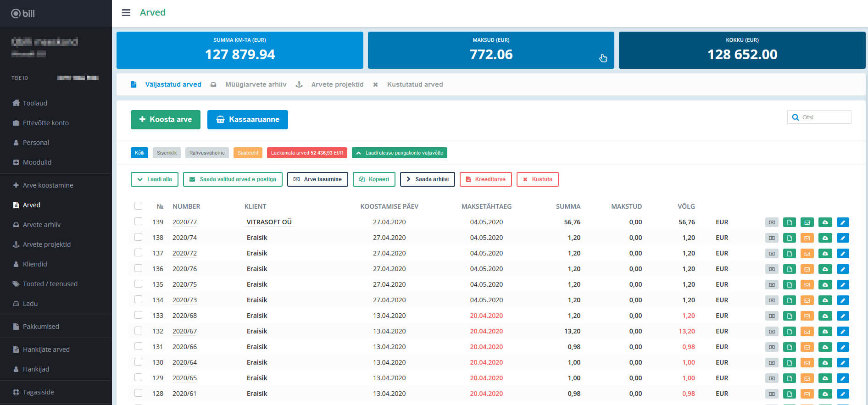Switch to the Väljastatud arved tab
The width and height of the screenshot is (868, 405).
pyautogui.click(x=173, y=84)
